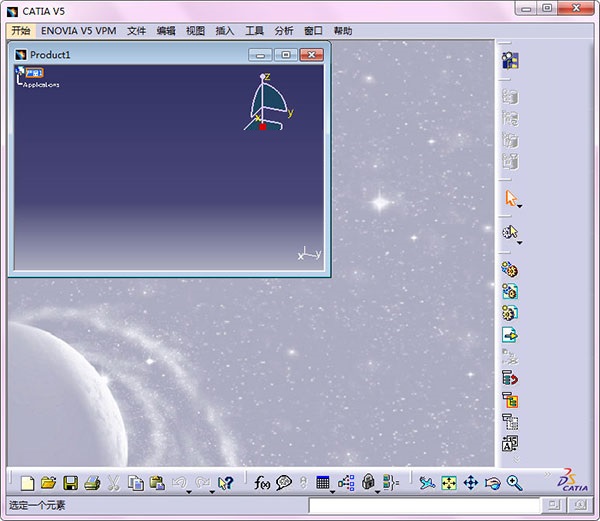Open the 工具 menu
600x521 pixels.
(254, 31)
